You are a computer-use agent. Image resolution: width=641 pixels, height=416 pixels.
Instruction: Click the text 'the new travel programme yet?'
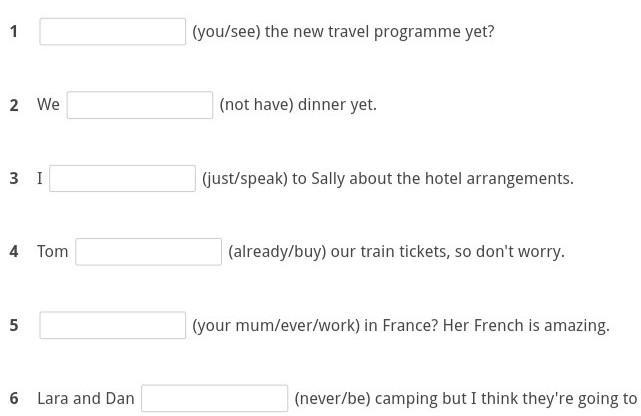pos(379,32)
